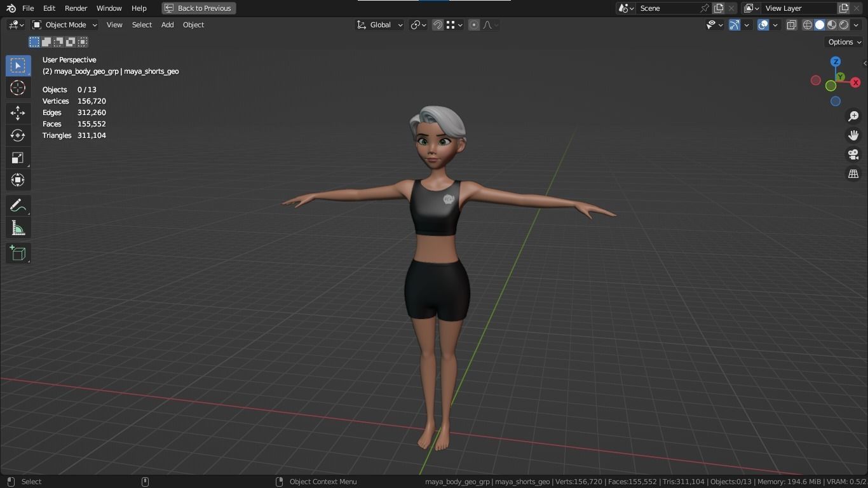Expand shading options dropdown arrow
Image resolution: width=868 pixels, height=488 pixels.
(x=855, y=25)
